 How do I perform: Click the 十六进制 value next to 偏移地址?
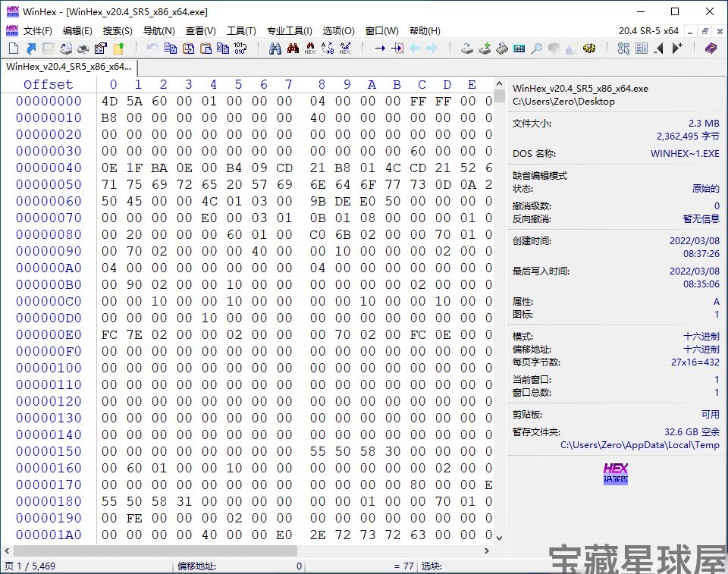click(701, 350)
